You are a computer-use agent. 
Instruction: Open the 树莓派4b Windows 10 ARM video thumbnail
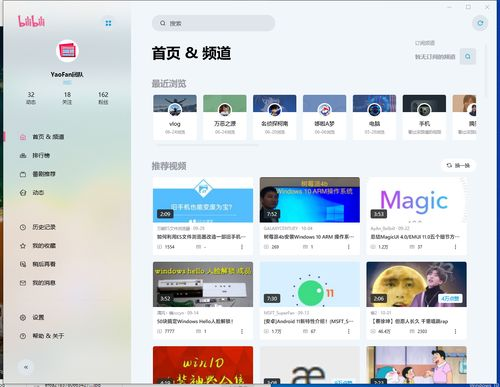pyautogui.click(x=310, y=200)
